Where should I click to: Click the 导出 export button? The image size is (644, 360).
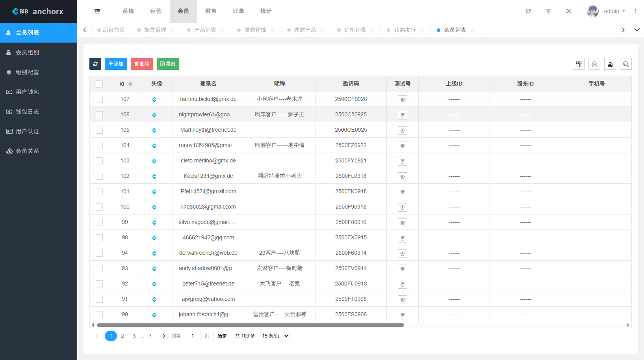(x=168, y=64)
